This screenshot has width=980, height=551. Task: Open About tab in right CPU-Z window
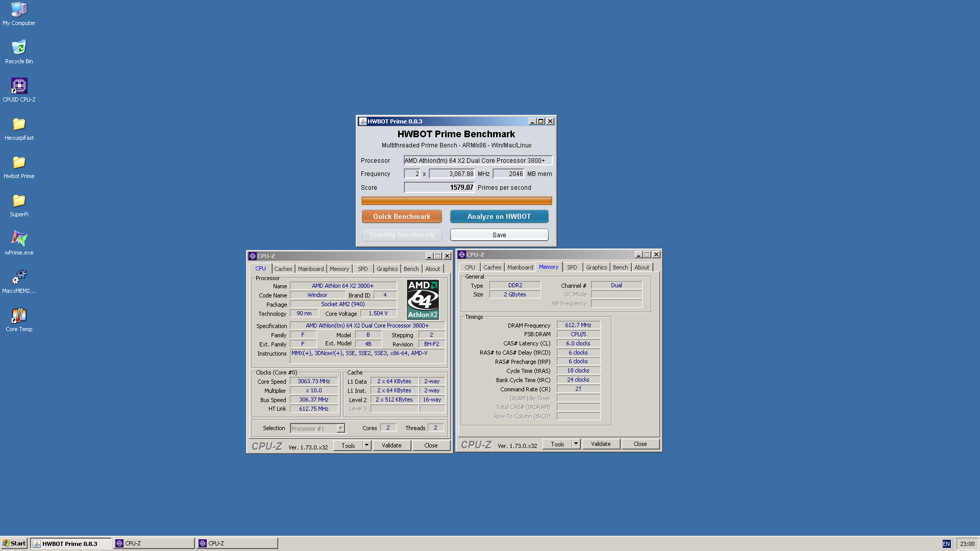(x=642, y=267)
